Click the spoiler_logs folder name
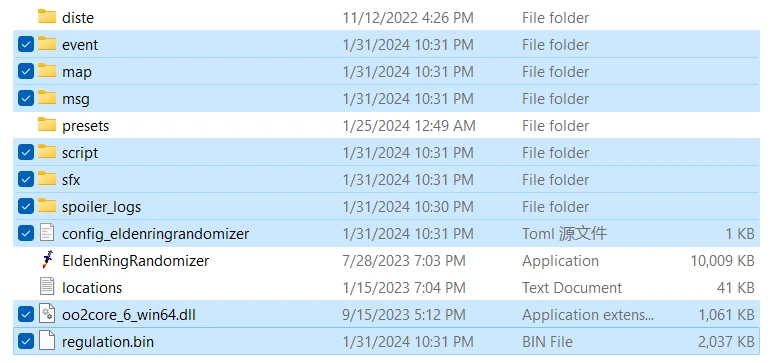783x363 pixels. pos(101,207)
